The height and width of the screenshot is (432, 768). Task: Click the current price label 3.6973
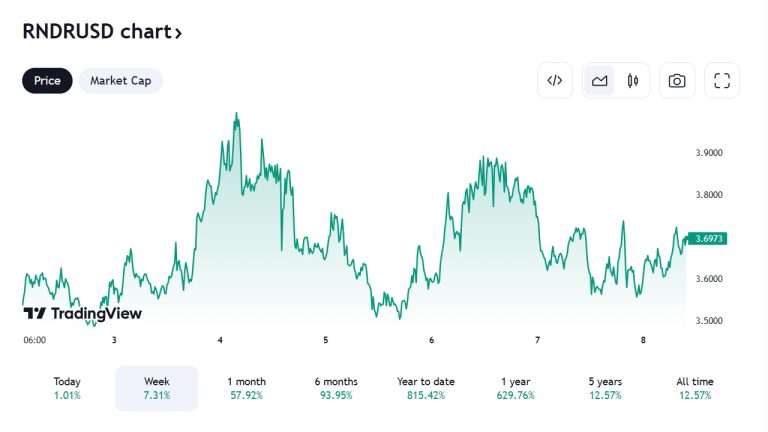709,238
